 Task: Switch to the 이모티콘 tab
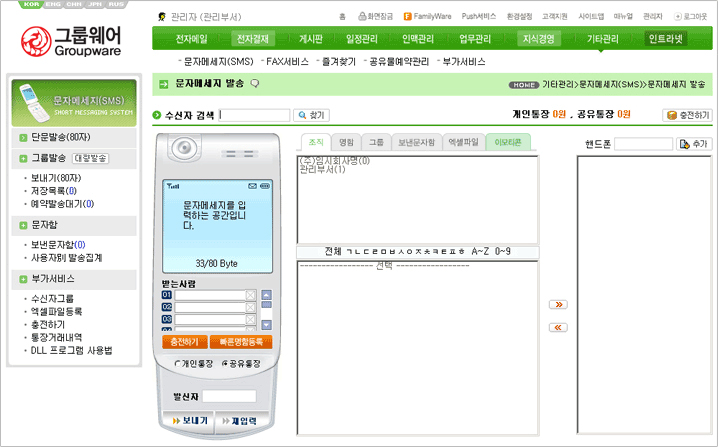[x=508, y=142]
